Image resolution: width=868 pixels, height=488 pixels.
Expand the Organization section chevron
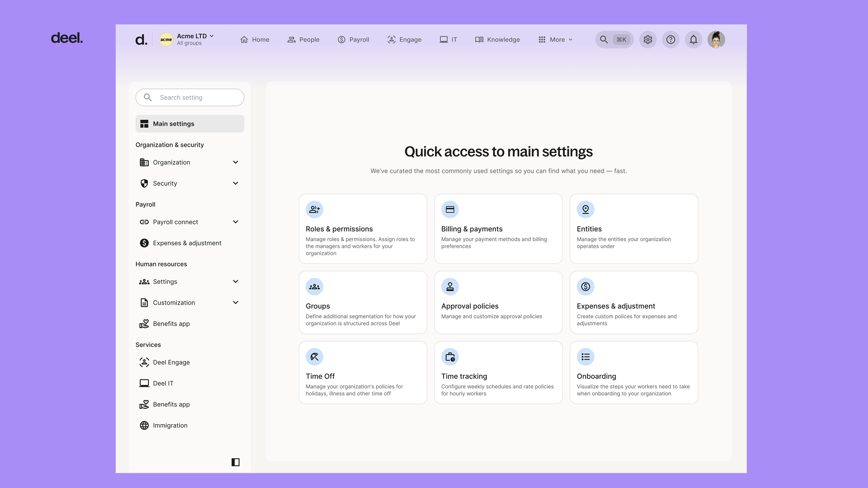pyautogui.click(x=235, y=162)
